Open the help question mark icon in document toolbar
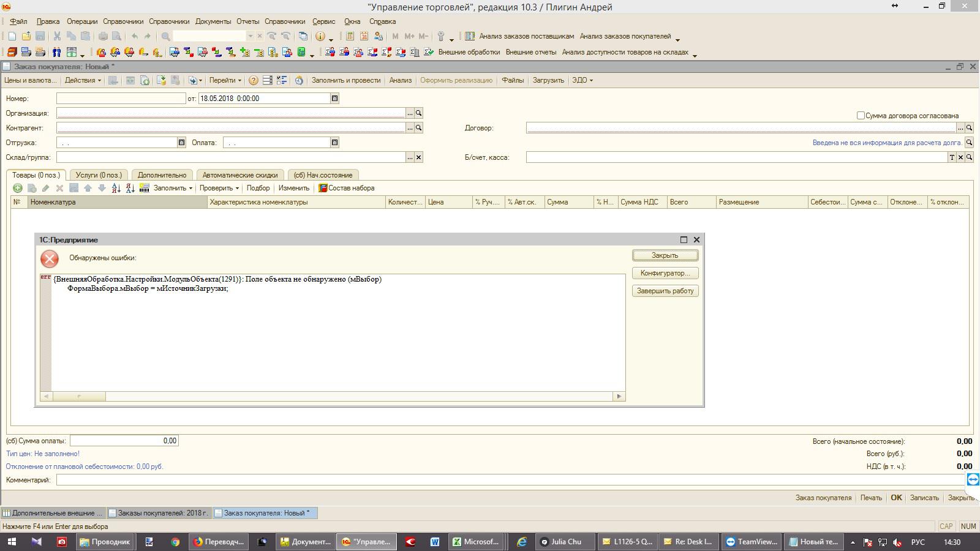Image resolution: width=980 pixels, height=551 pixels. pyautogui.click(x=253, y=80)
